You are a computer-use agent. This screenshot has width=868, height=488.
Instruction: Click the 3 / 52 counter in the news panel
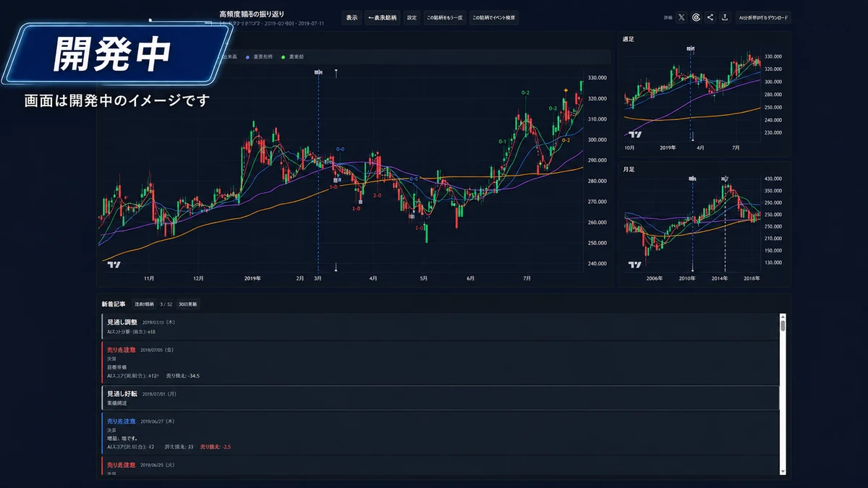point(166,304)
